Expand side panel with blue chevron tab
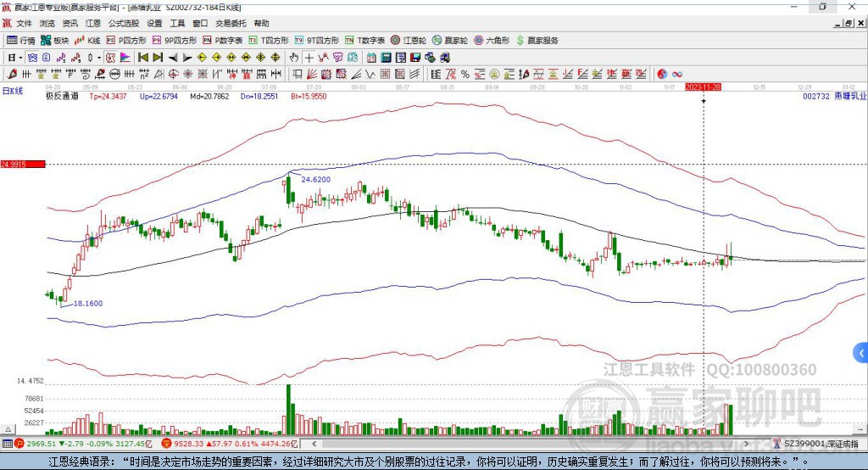 (x=861, y=353)
